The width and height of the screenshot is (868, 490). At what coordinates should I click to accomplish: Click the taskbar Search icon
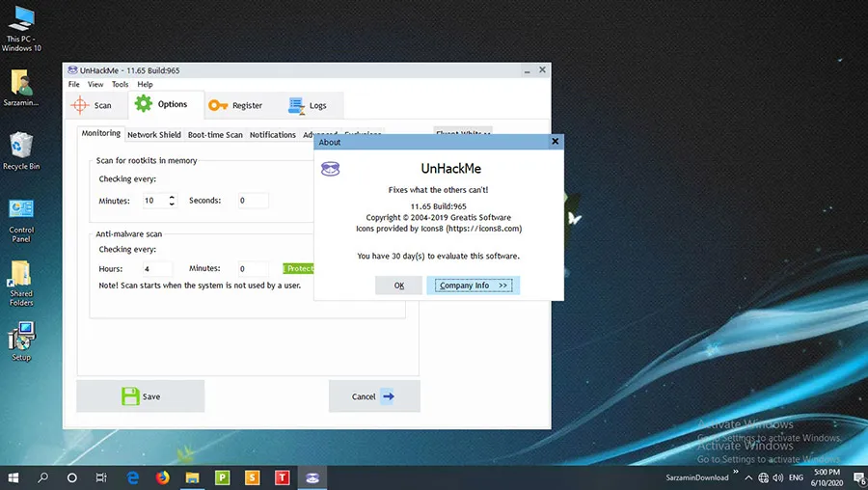pyautogui.click(x=42, y=477)
